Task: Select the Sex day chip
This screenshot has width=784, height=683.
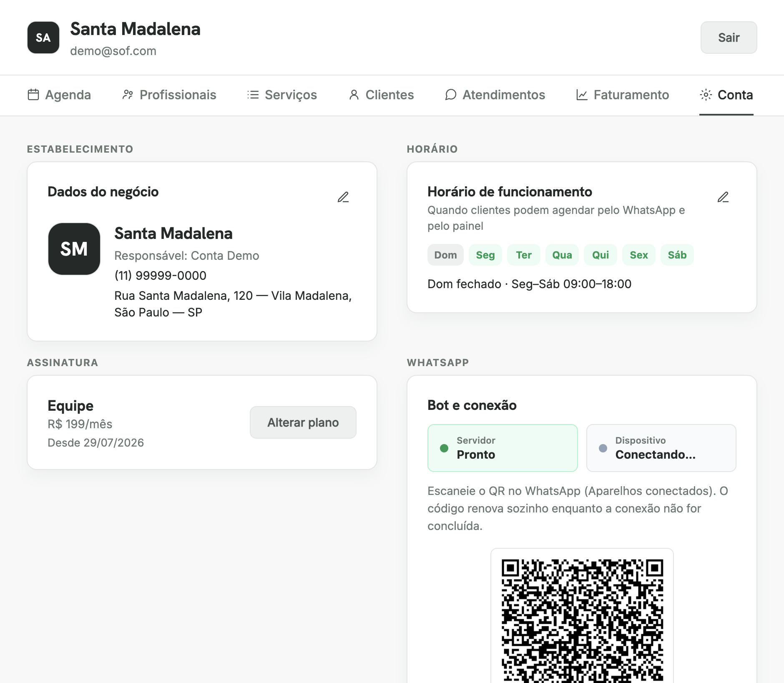Action: click(x=639, y=255)
